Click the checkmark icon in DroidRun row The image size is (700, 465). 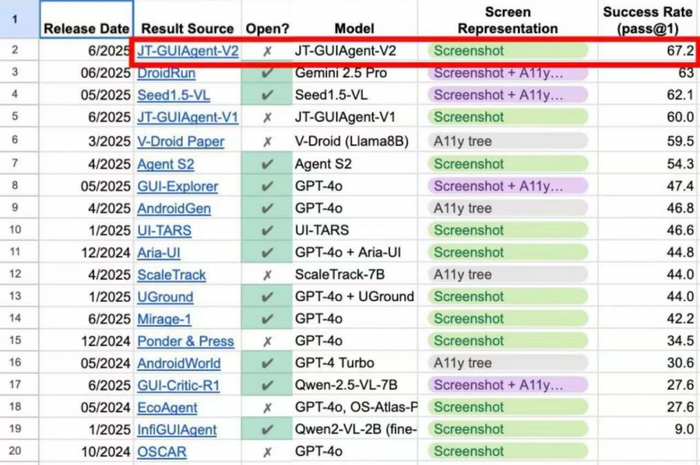coord(266,73)
